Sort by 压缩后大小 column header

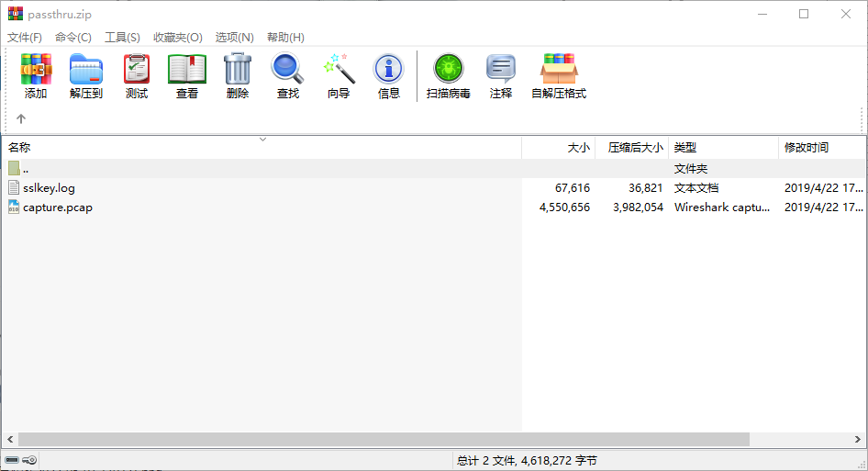click(631, 148)
